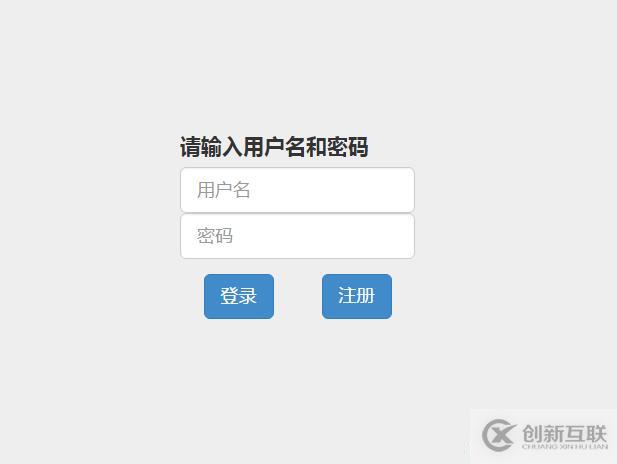Select the 用户名 placeholder text
The width and height of the screenshot is (617, 464).
224,190
